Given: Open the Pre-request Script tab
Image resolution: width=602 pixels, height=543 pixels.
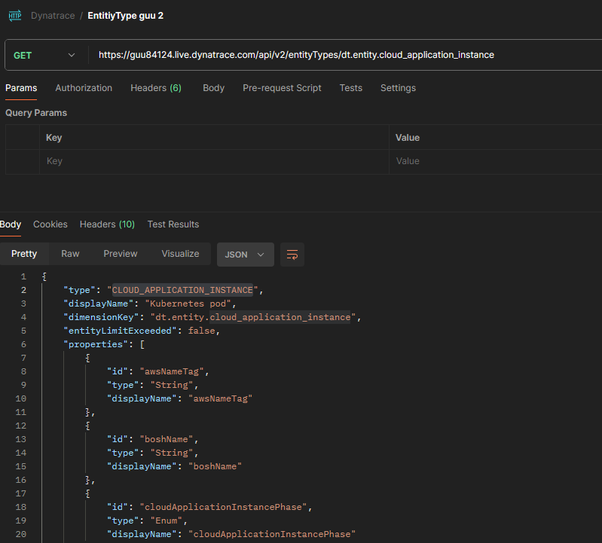Looking at the screenshot, I should pyautogui.click(x=282, y=88).
